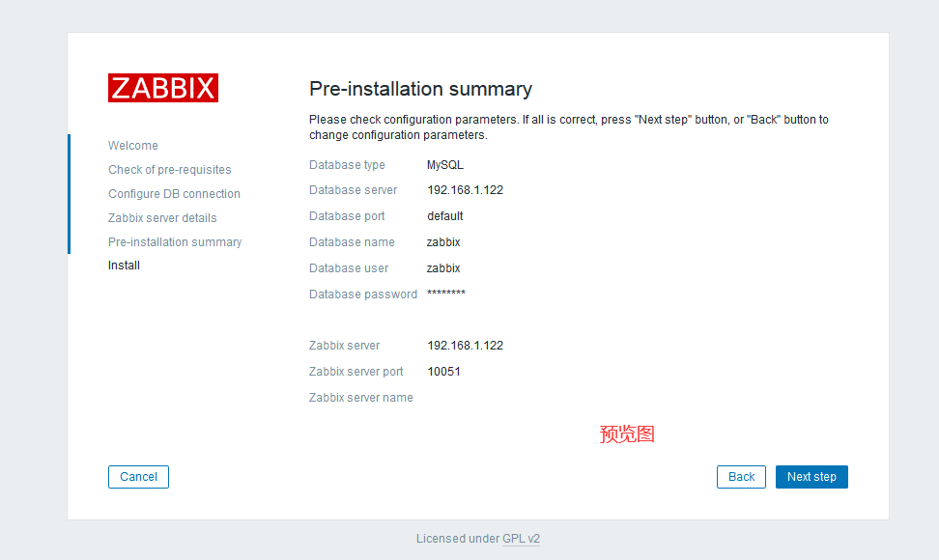Proceed with the Next step button

811,477
